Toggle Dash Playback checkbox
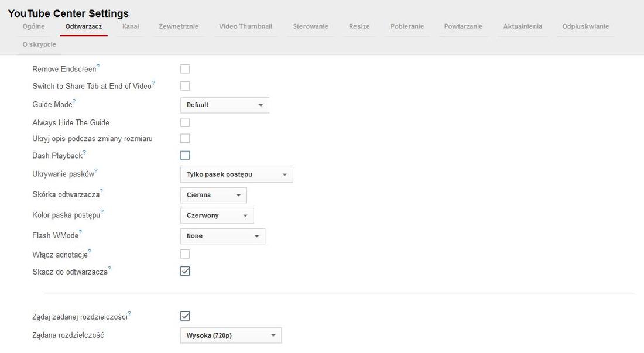 (x=185, y=156)
